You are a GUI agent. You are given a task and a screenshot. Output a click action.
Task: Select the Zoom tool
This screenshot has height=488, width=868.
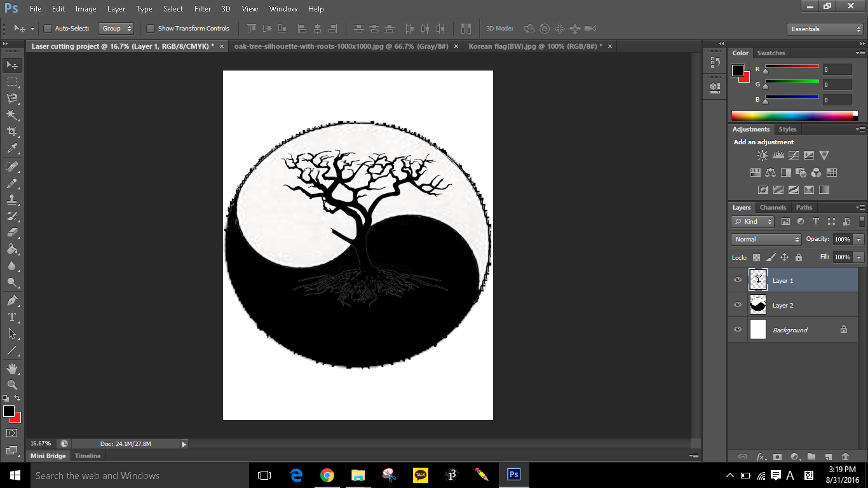click(x=12, y=384)
